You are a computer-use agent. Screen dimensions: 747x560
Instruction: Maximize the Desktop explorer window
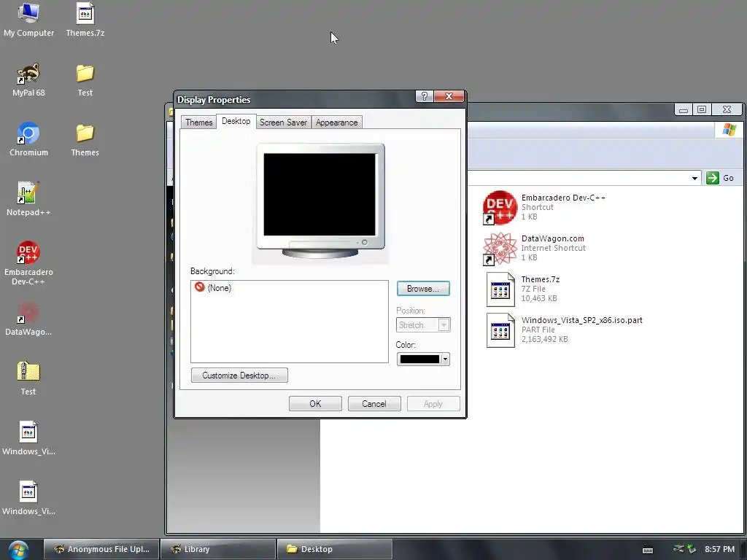coord(702,109)
